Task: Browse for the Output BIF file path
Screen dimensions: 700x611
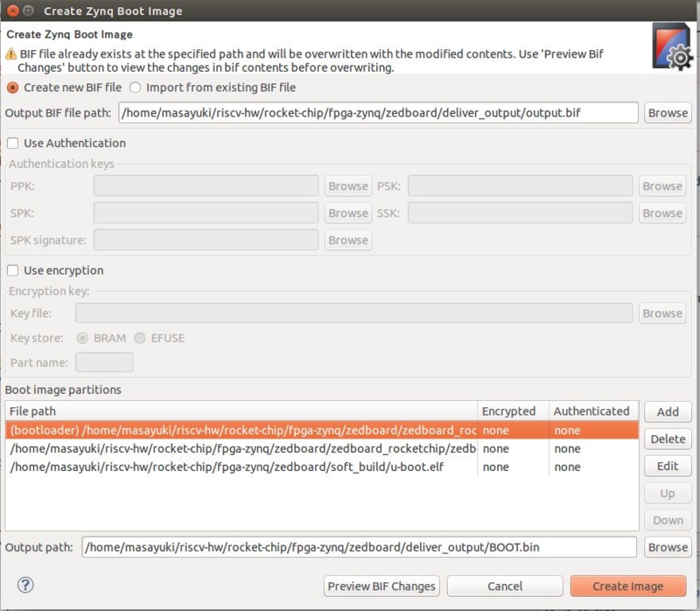Action: (668, 112)
